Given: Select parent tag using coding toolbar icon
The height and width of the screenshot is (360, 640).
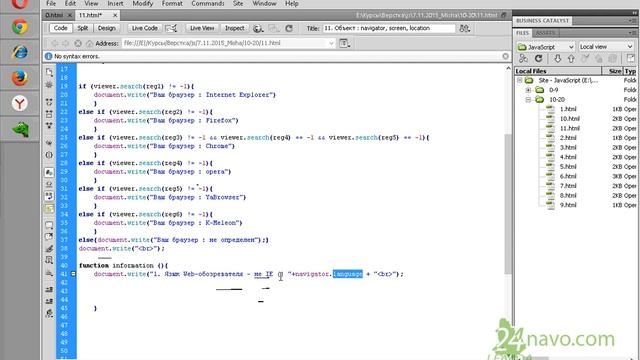Looking at the screenshot, I should [49, 143].
